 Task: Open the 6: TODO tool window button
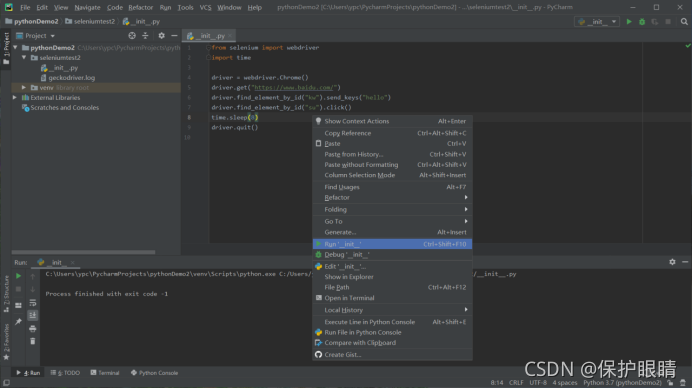point(65,373)
